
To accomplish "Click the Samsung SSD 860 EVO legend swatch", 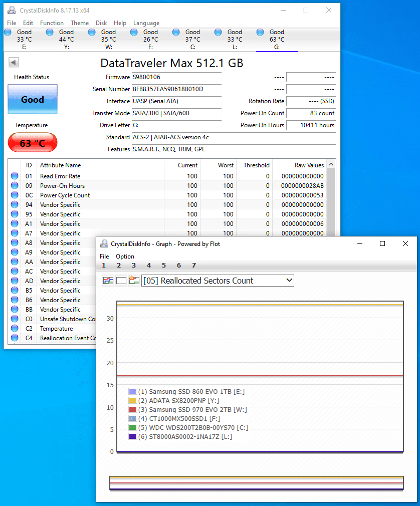I will point(133,391).
